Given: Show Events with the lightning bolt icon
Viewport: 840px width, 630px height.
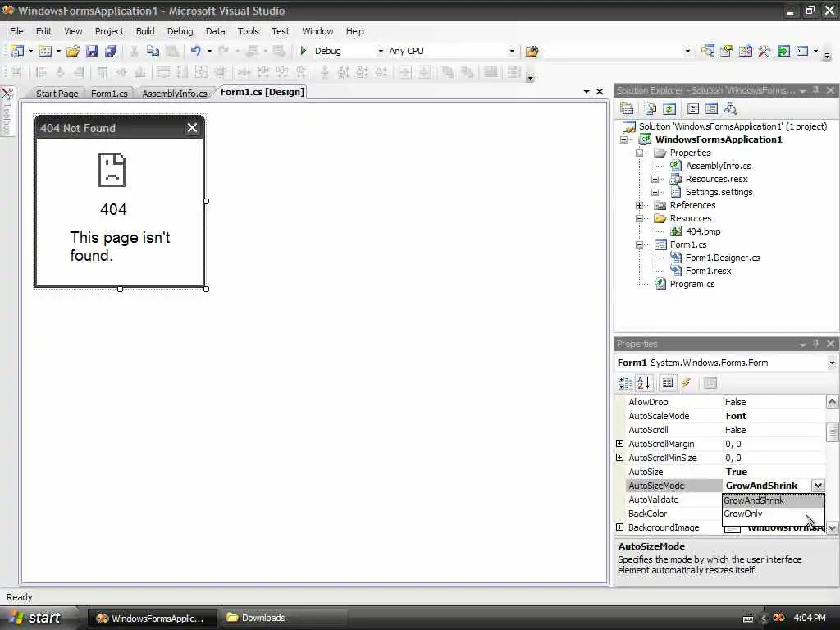Looking at the screenshot, I should 687,382.
